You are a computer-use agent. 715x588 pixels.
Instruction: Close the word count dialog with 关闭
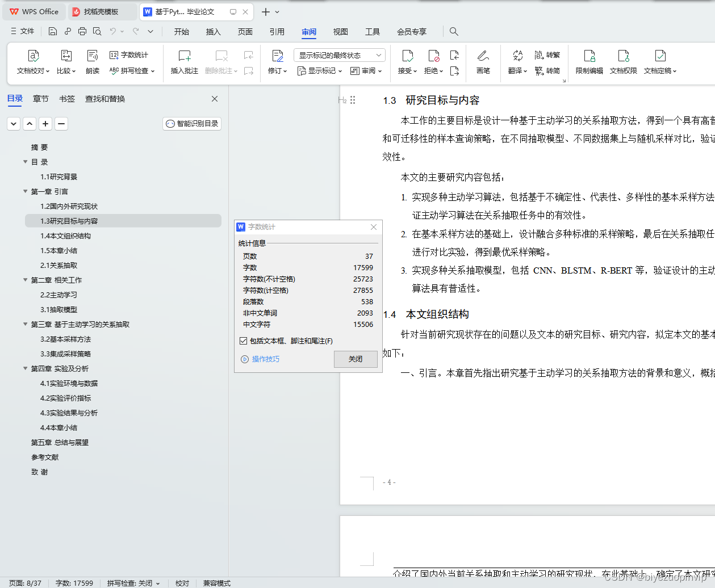(356, 359)
